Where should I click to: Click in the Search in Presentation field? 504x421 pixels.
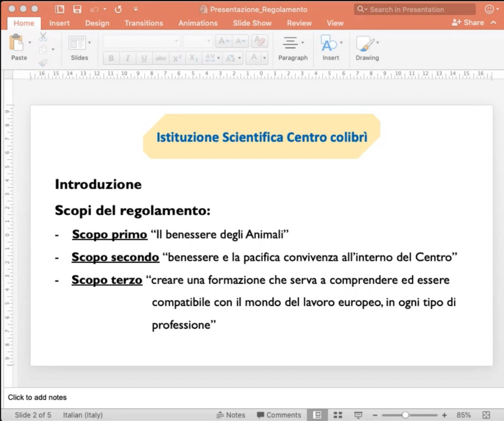coord(415,9)
